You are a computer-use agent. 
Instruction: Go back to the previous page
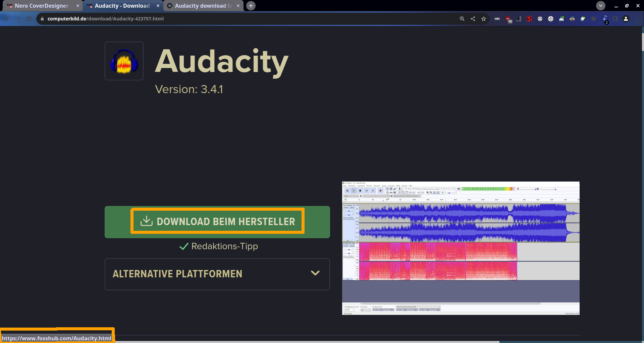(7, 19)
